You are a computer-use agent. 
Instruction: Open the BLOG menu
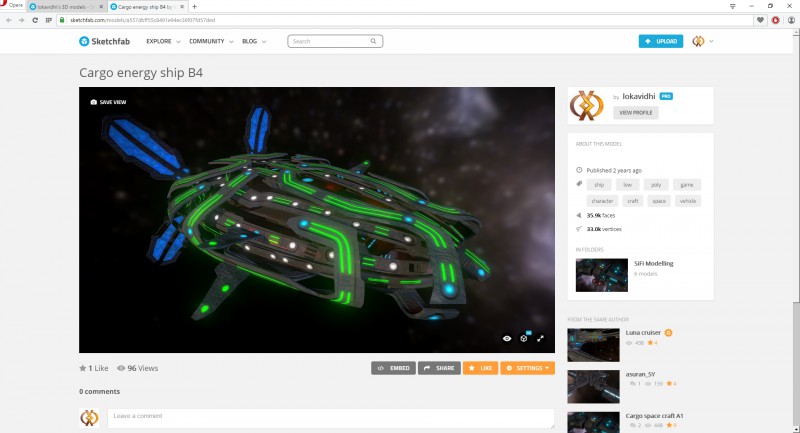[254, 41]
